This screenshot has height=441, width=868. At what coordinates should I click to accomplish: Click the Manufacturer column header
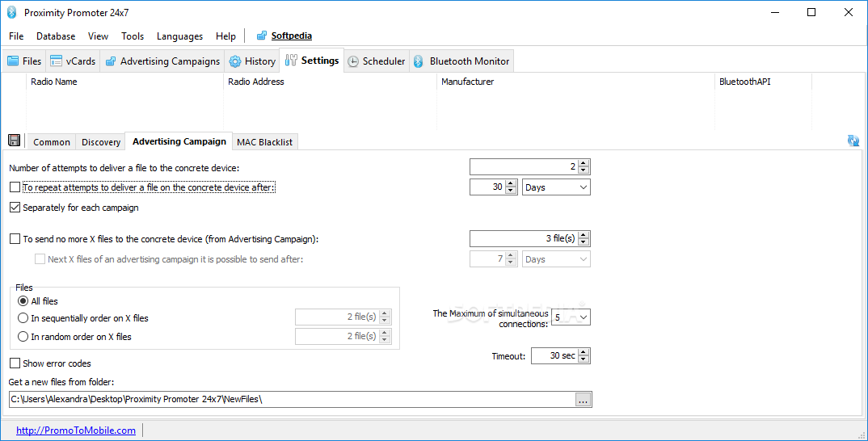pyautogui.click(x=575, y=82)
